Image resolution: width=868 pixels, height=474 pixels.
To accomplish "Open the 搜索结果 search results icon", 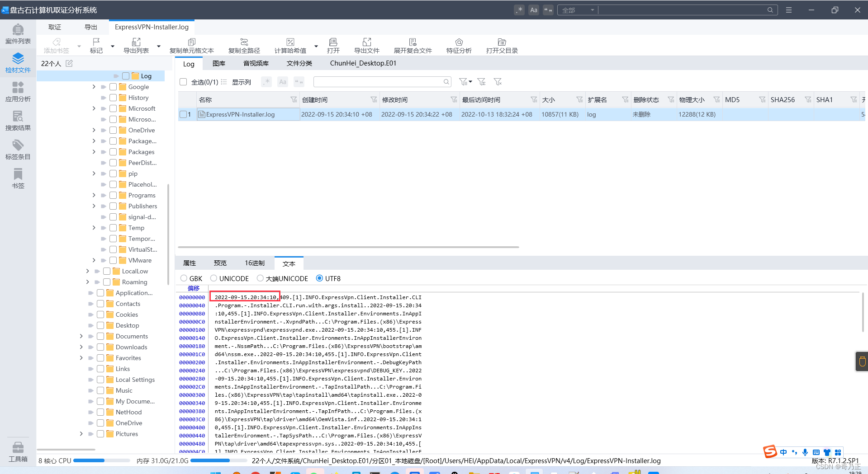I will [18, 121].
